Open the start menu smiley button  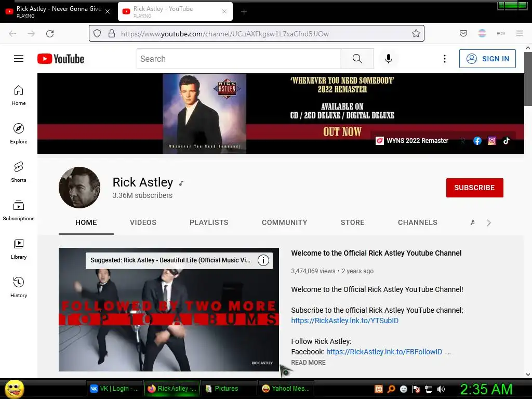click(x=14, y=389)
